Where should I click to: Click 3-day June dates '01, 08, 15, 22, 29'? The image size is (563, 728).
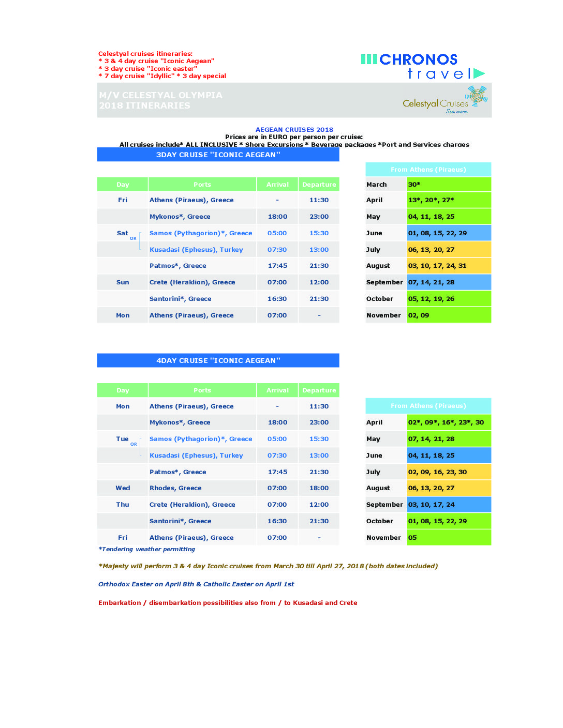point(449,233)
